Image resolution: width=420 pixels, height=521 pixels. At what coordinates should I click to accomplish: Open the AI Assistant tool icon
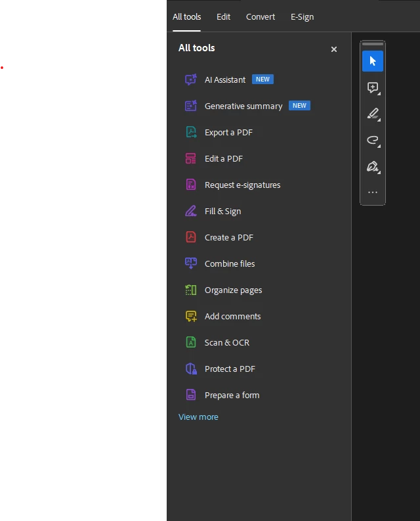click(x=191, y=79)
